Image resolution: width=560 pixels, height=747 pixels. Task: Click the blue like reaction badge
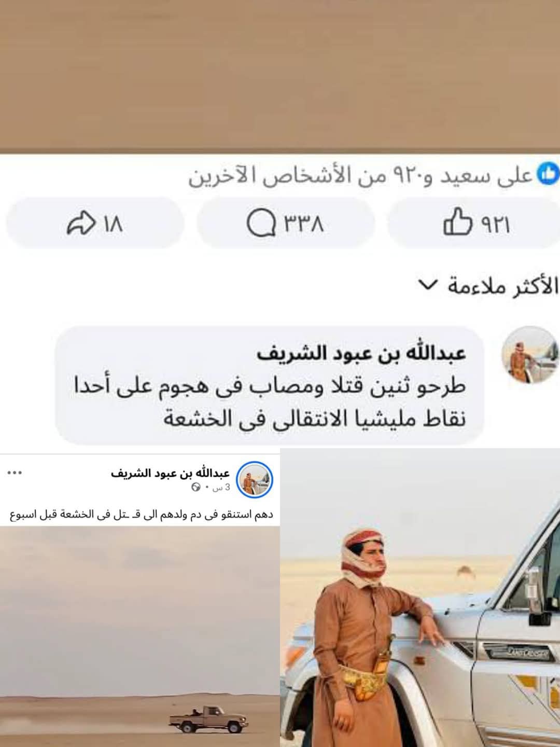tap(549, 174)
